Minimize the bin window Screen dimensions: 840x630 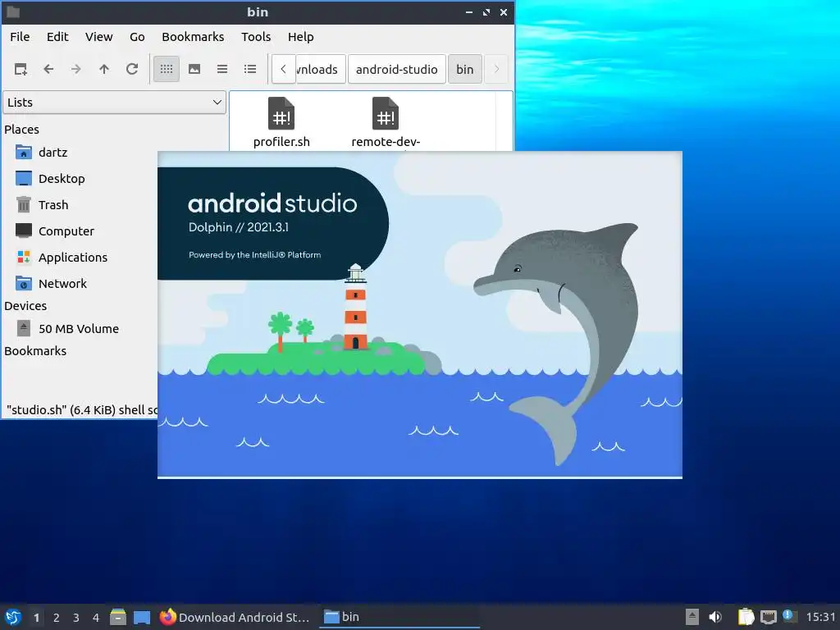469,12
